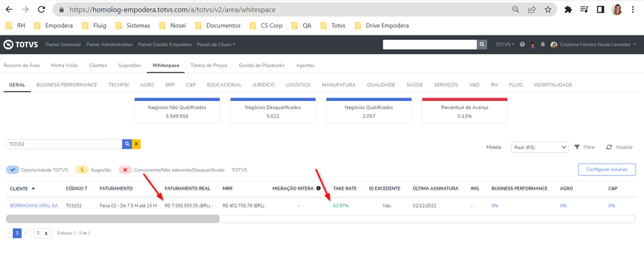Open BORRACHAS VIPAL SA client link
The image size is (644, 253).
click(x=34, y=205)
